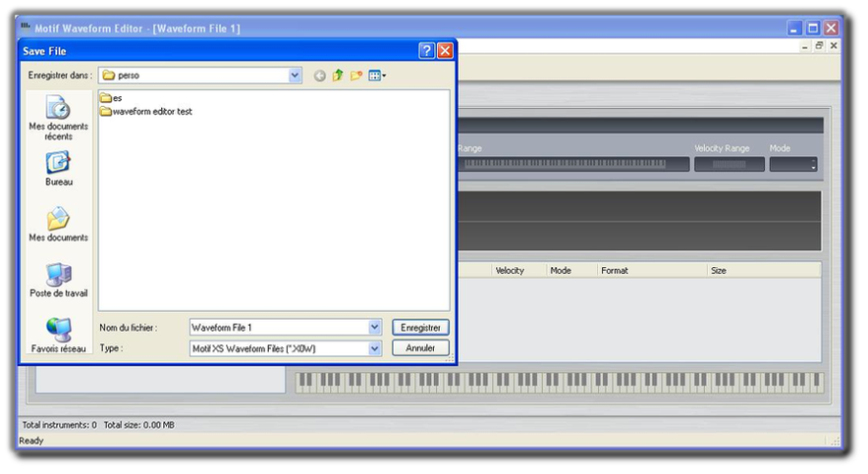Image resolution: width=868 pixels, height=474 pixels.
Task: Click the 'Total instruments: 0' status text
Action: (59, 426)
